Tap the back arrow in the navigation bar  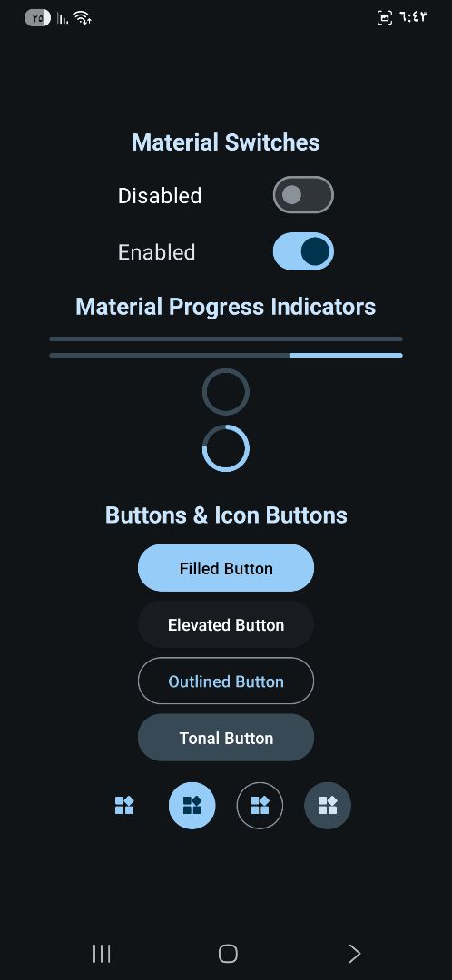pyautogui.click(x=355, y=953)
